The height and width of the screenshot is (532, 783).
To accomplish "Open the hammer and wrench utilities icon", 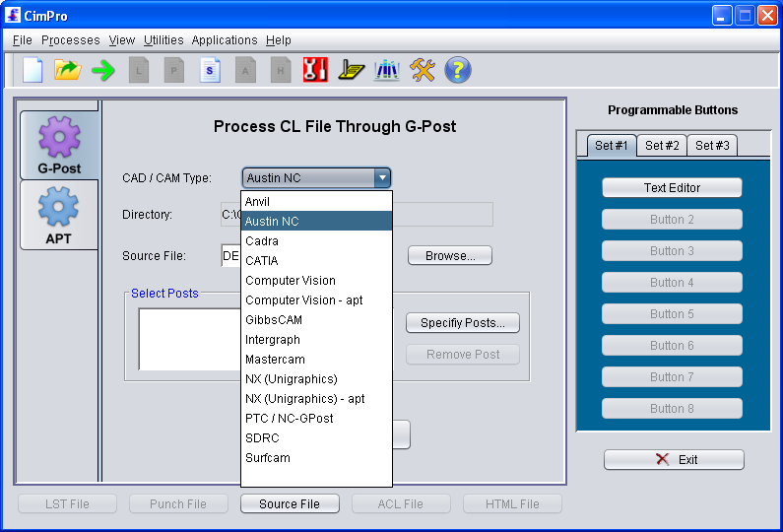I will [x=423, y=70].
